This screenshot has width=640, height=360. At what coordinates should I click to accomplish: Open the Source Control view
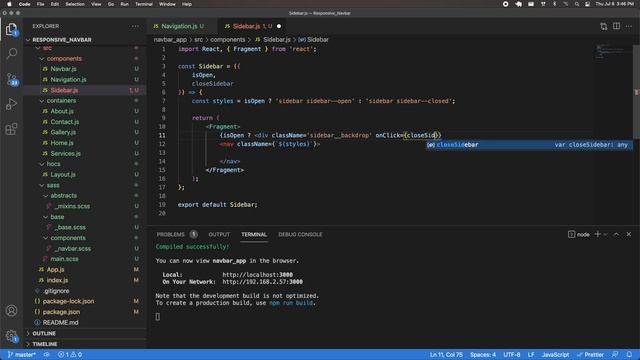[x=11, y=79]
